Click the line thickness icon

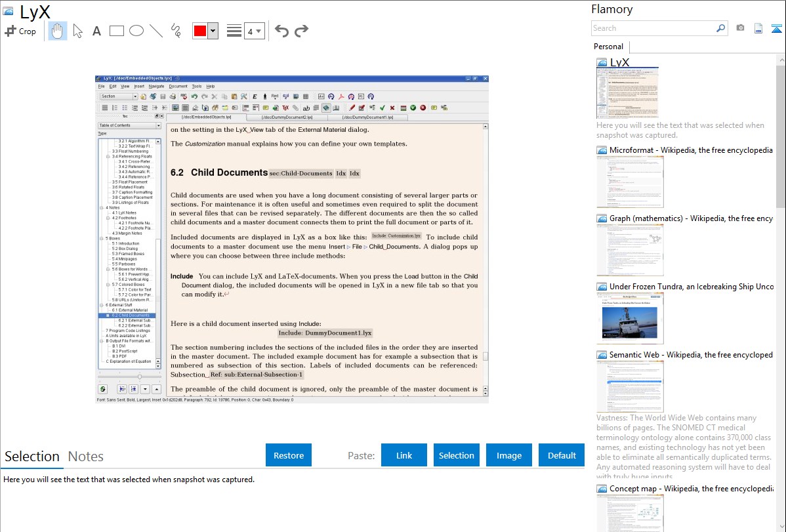pos(234,31)
